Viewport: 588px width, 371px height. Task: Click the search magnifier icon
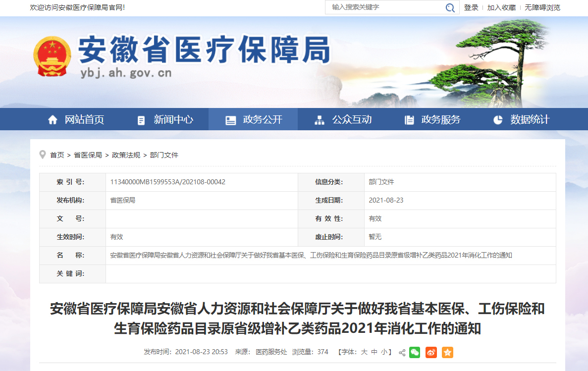450,7
